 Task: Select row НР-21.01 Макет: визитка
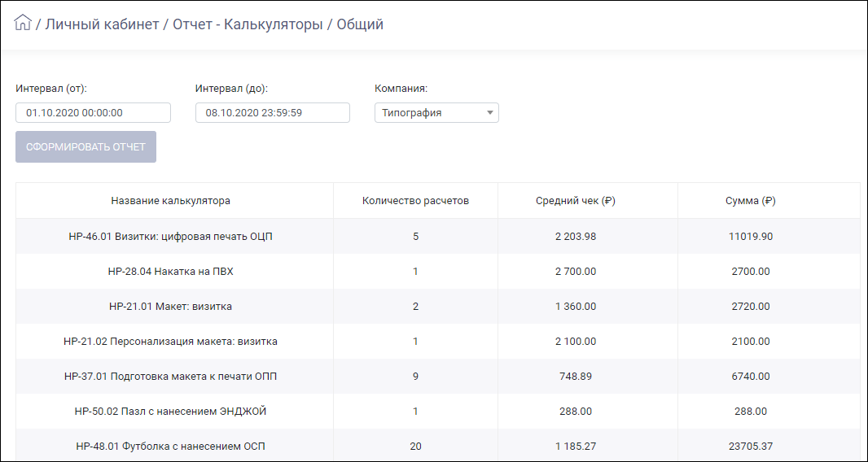438,306
